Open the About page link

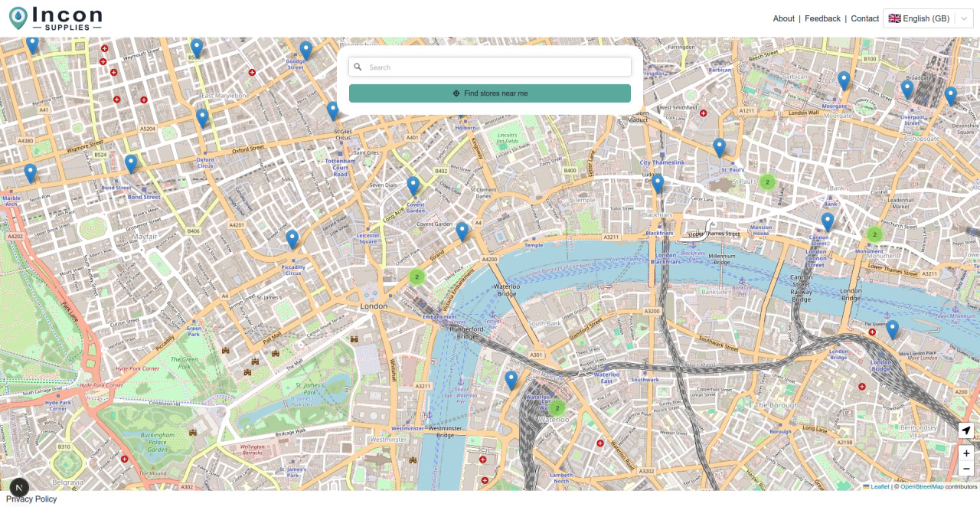click(x=783, y=18)
